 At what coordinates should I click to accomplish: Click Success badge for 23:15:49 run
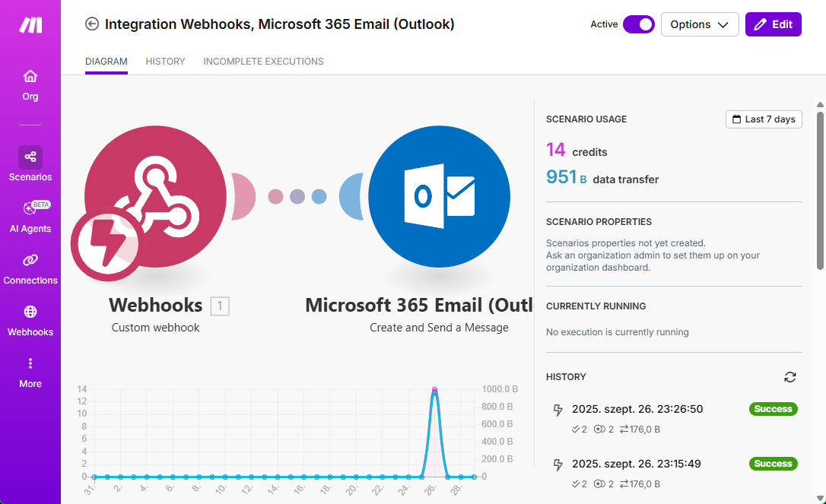tap(773, 464)
